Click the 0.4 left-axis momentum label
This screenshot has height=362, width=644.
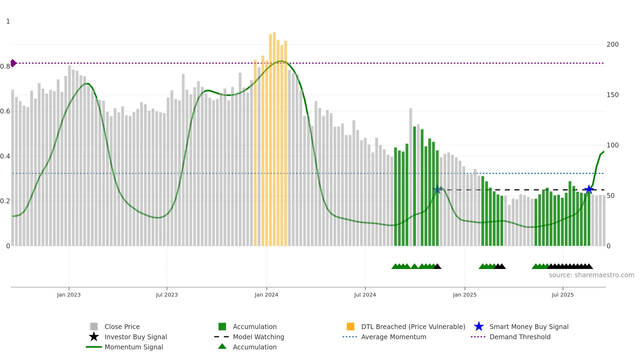point(5,156)
